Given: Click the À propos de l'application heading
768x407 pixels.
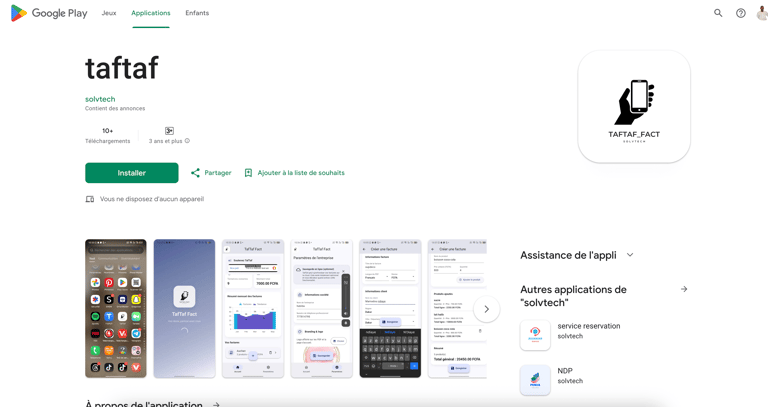Looking at the screenshot, I should click(144, 404).
